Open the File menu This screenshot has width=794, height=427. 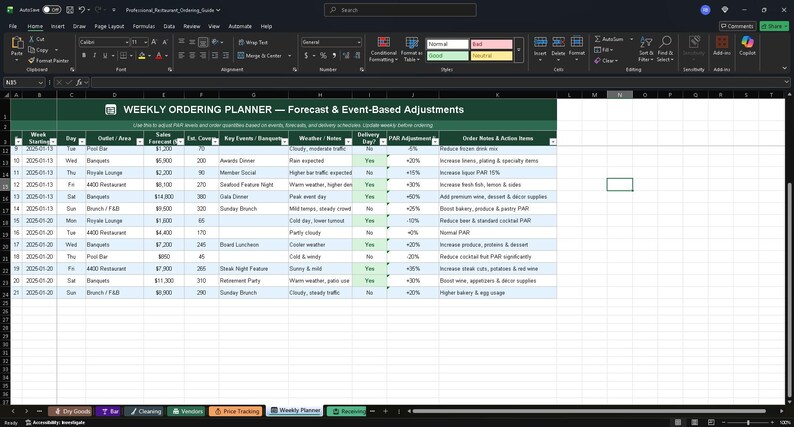(13, 26)
